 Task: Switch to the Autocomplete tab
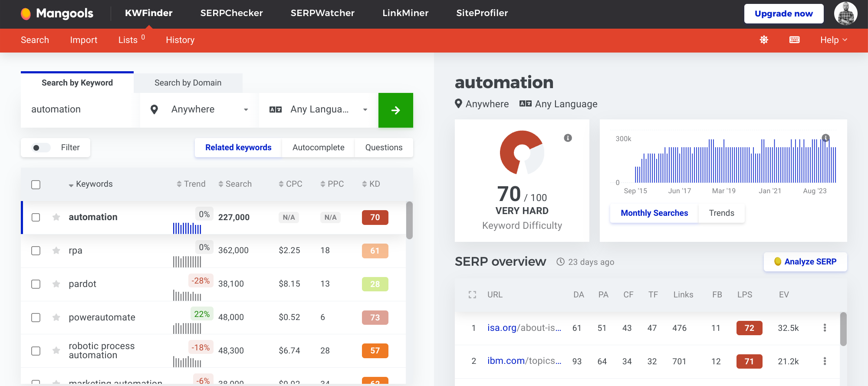coord(318,148)
